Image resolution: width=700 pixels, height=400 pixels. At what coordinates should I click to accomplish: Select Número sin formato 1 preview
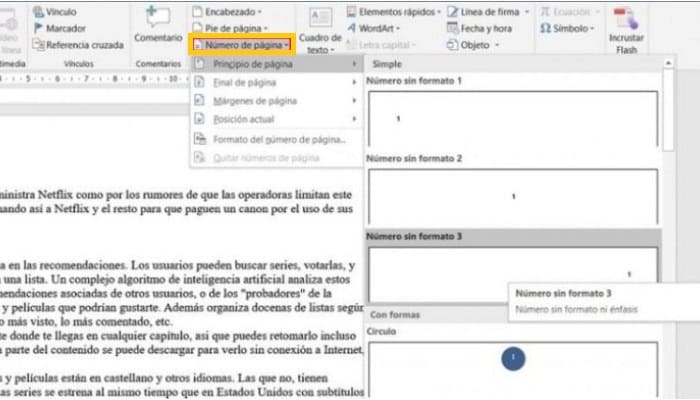513,119
